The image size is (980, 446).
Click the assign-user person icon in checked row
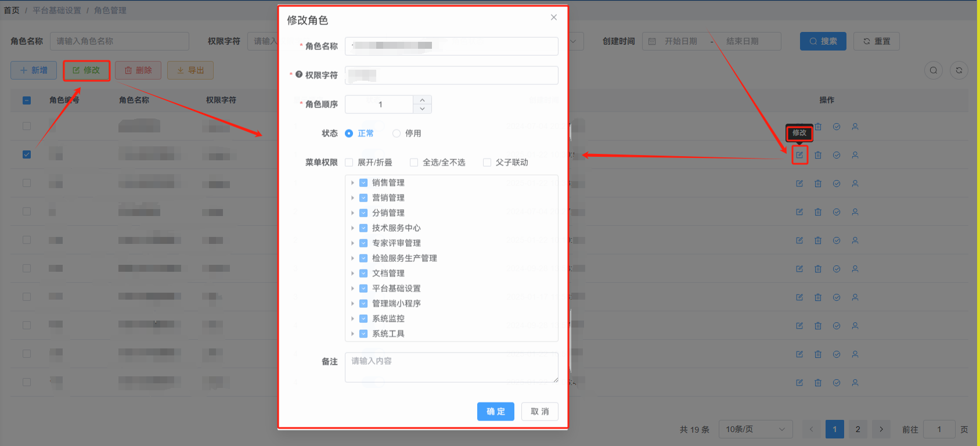(x=855, y=155)
